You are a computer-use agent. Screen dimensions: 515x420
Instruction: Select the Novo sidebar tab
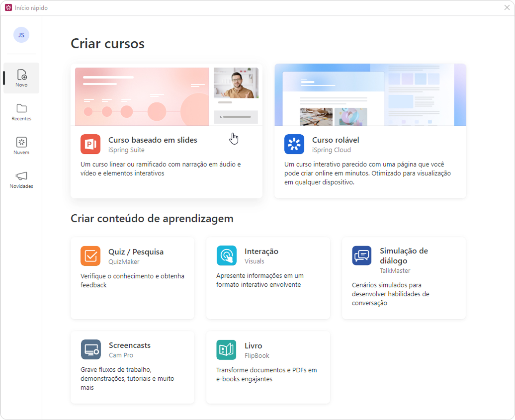pyautogui.click(x=21, y=78)
